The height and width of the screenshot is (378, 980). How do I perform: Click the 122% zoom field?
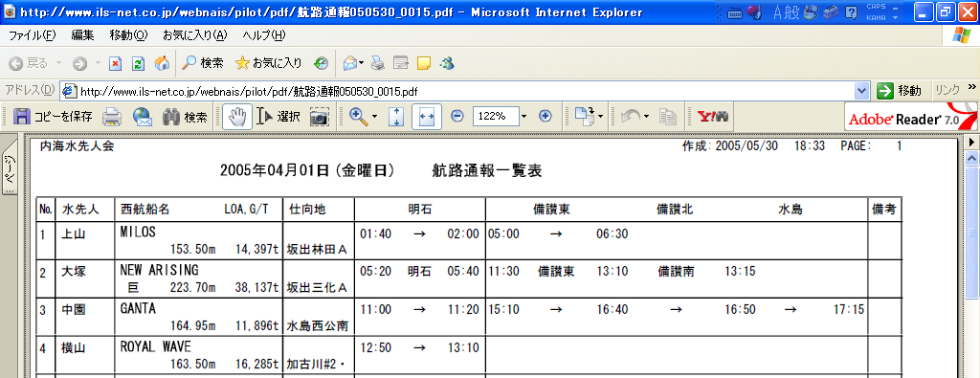click(495, 116)
